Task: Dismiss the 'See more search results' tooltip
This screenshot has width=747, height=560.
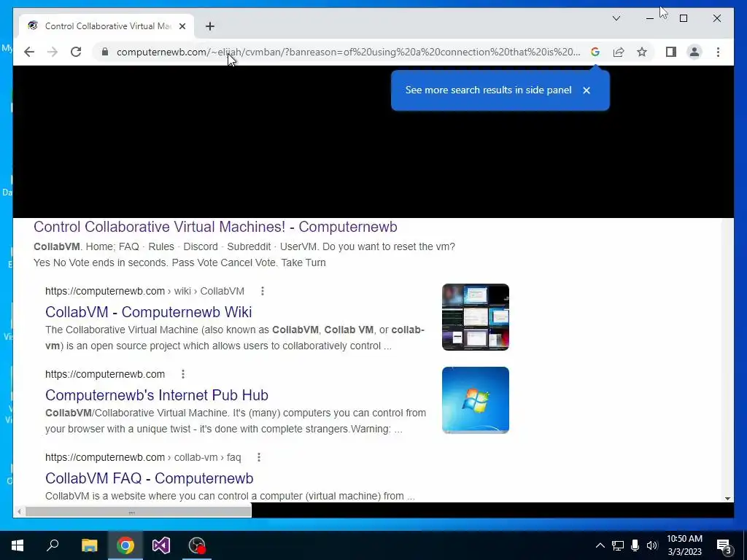Action: click(x=587, y=90)
